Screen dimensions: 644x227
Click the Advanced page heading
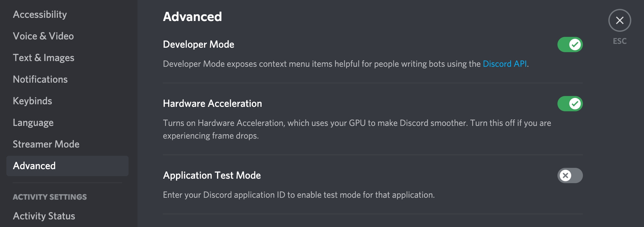[192, 17]
